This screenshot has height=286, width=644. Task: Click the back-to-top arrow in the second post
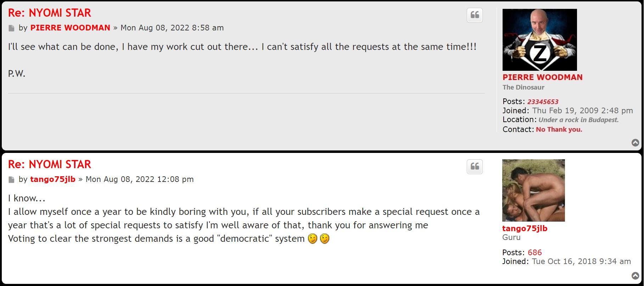(x=635, y=276)
